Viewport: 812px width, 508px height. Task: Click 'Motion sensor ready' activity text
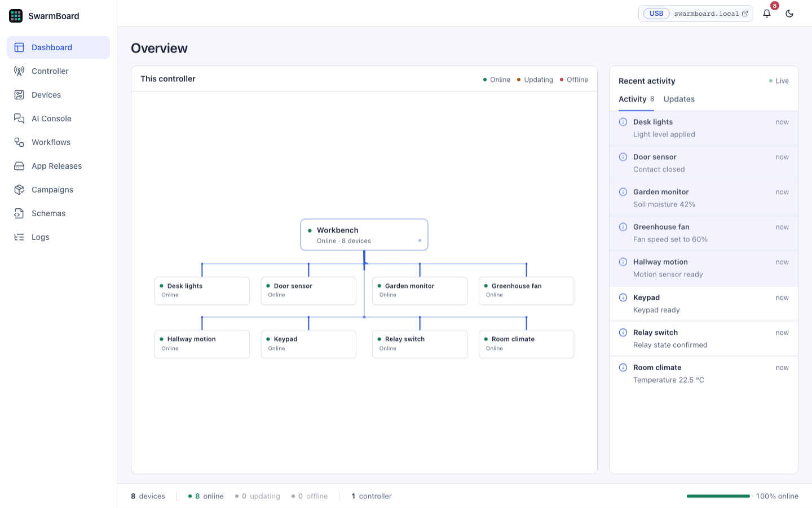(668, 274)
